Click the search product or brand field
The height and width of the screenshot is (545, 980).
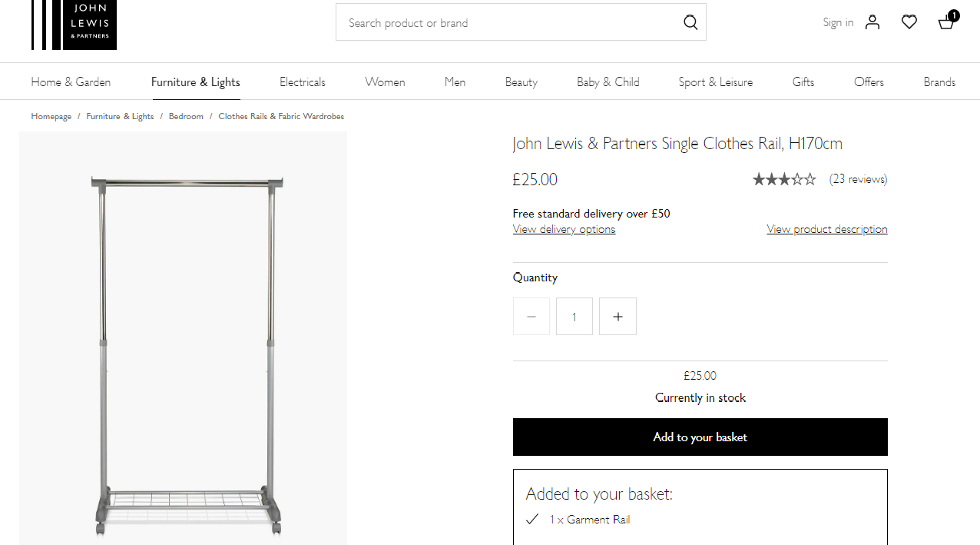pos(507,22)
